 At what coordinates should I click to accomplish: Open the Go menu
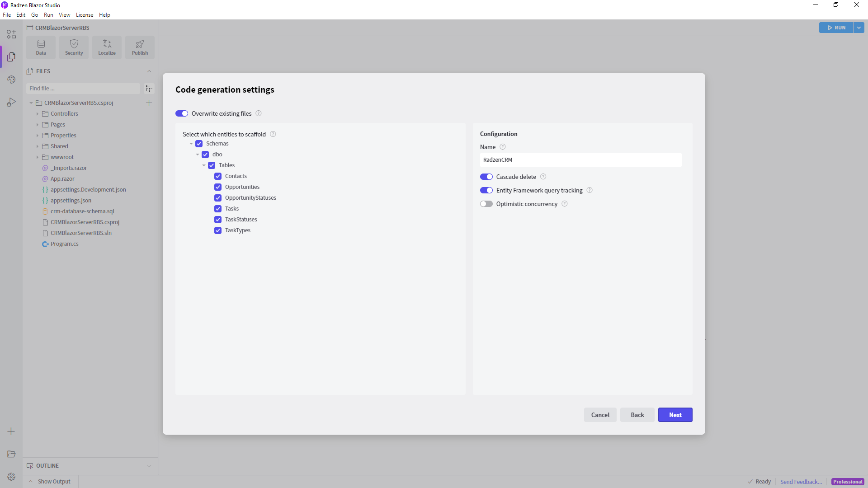click(x=35, y=15)
